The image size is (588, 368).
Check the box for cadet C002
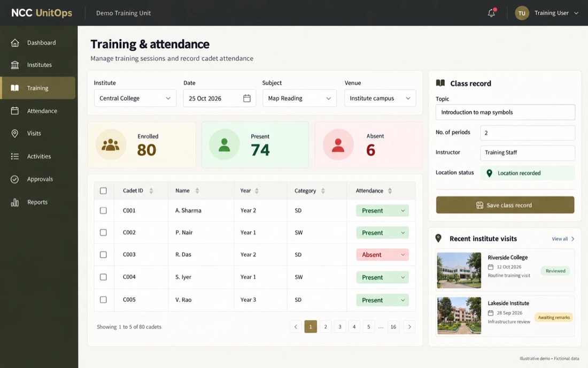(103, 233)
